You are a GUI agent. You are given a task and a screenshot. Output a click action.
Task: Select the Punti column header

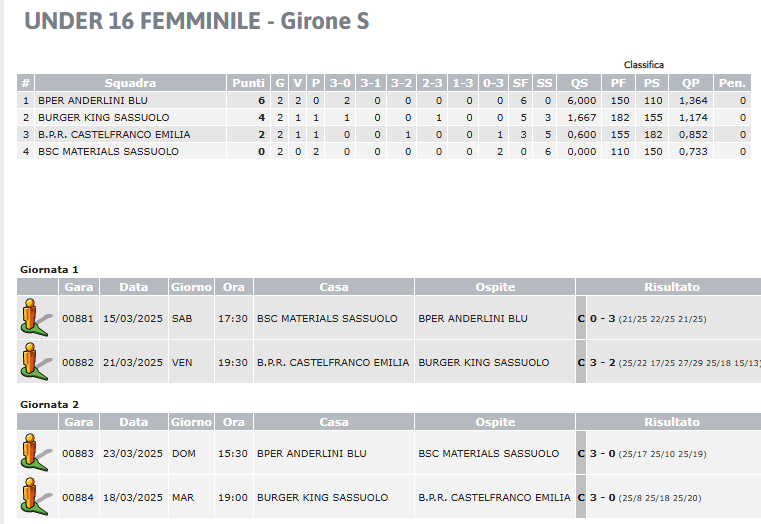(248, 83)
